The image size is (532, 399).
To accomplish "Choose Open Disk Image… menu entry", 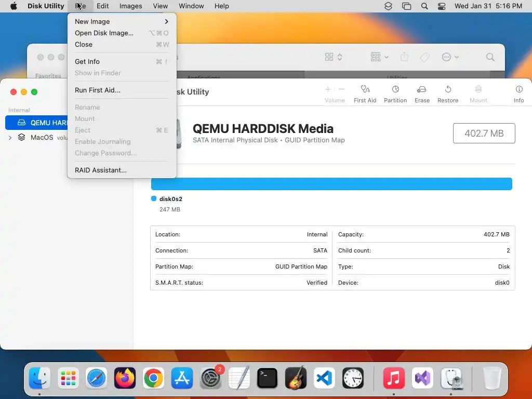I will click(x=122, y=33).
